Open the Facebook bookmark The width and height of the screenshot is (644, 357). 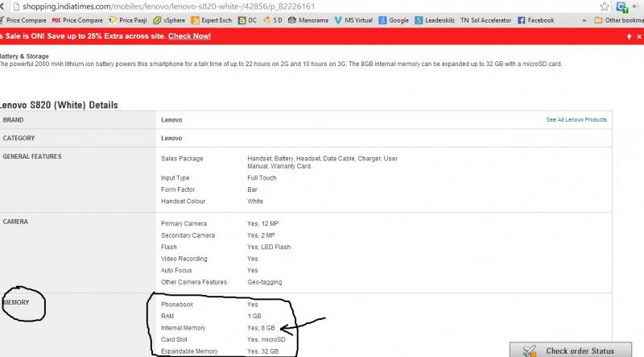(x=535, y=20)
